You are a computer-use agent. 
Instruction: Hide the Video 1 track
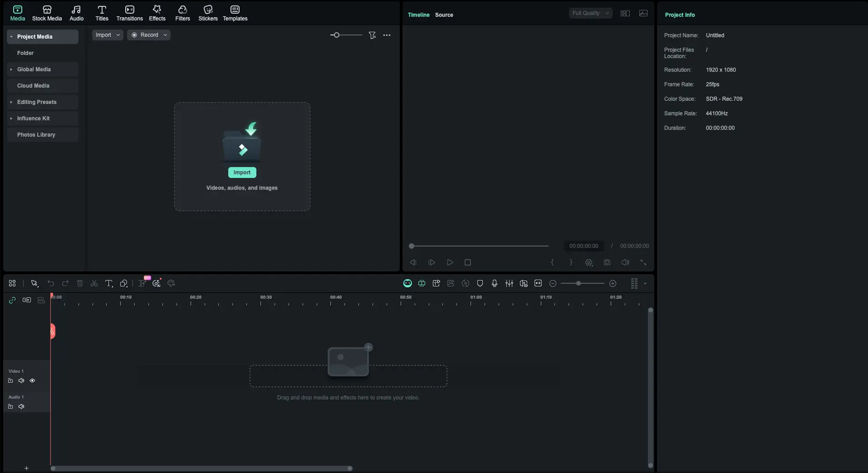[x=32, y=381]
